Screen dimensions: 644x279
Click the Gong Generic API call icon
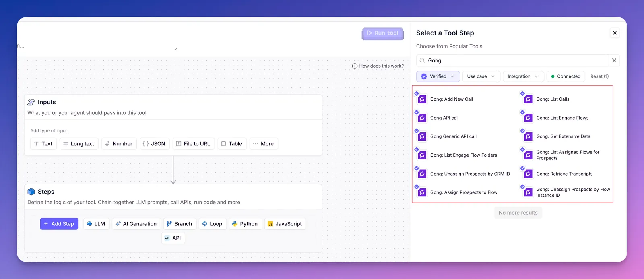pos(422,136)
